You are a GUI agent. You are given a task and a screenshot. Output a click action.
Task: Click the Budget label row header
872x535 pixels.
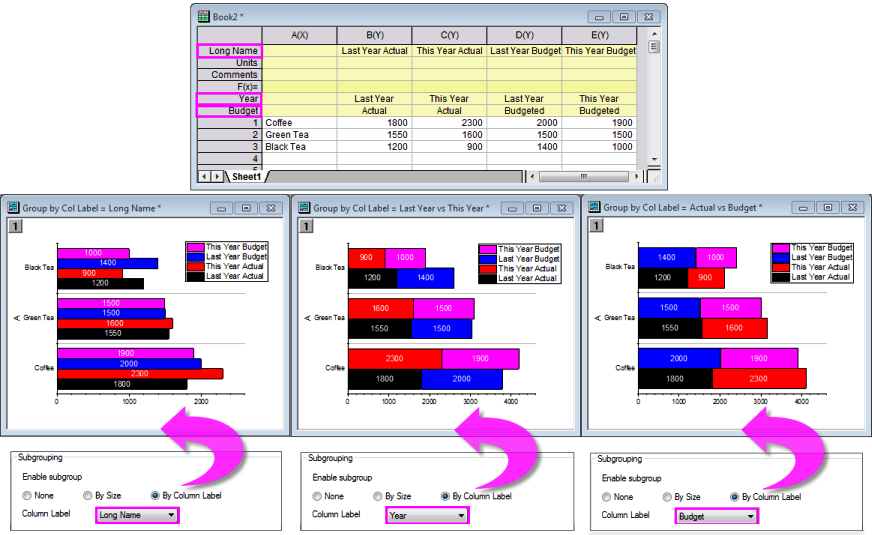point(229,111)
